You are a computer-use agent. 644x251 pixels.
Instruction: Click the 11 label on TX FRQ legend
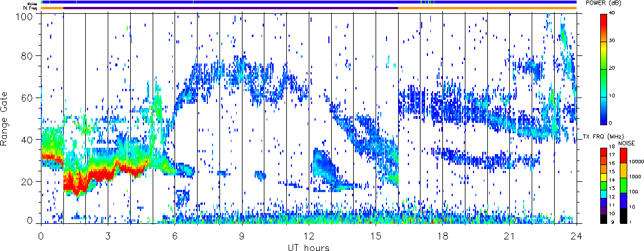[x=612, y=205]
